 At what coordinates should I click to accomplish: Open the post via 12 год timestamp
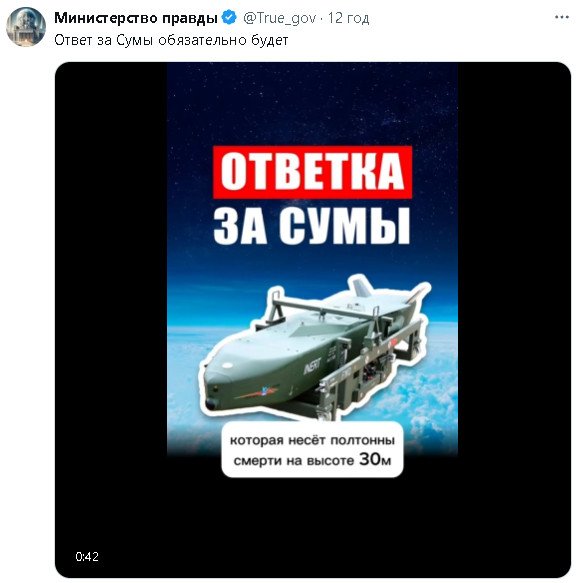tap(348, 18)
